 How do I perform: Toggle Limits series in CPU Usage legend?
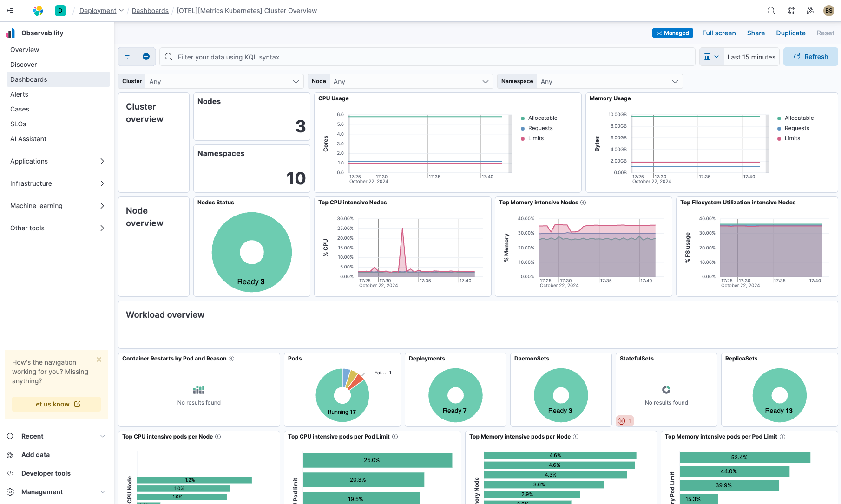pyautogui.click(x=535, y=138)
